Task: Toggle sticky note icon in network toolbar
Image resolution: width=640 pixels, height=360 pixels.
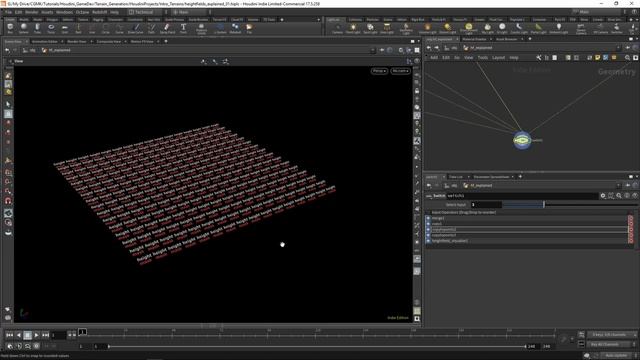Action: tap(598, 58)
